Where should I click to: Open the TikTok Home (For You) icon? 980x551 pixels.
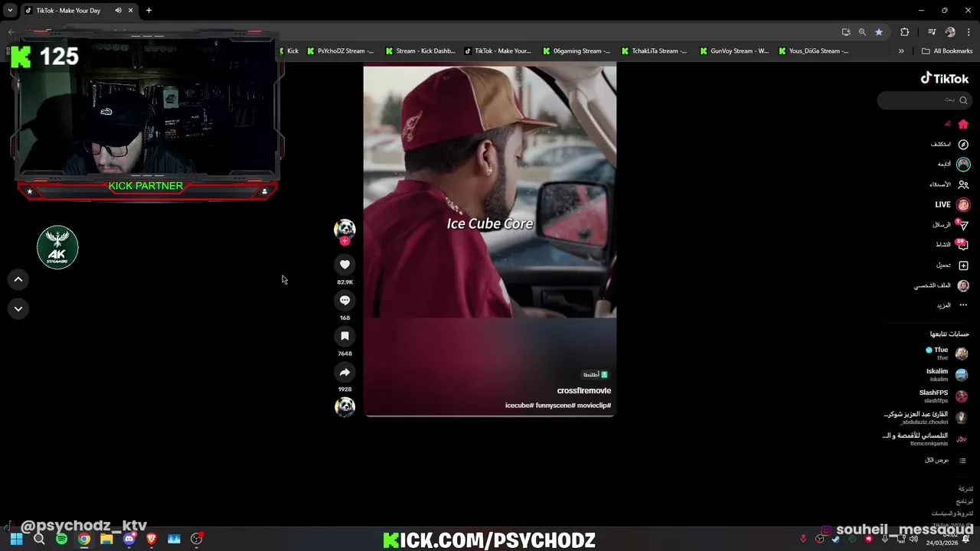pos(963,124)
